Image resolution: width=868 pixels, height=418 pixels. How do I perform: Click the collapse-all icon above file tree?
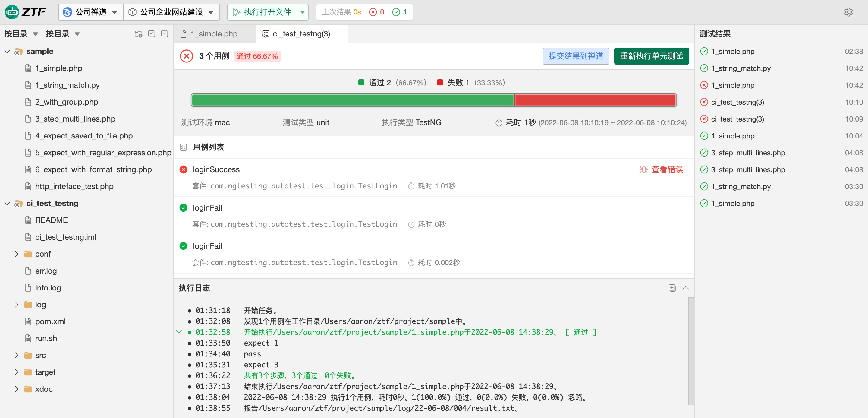point(165,34)
